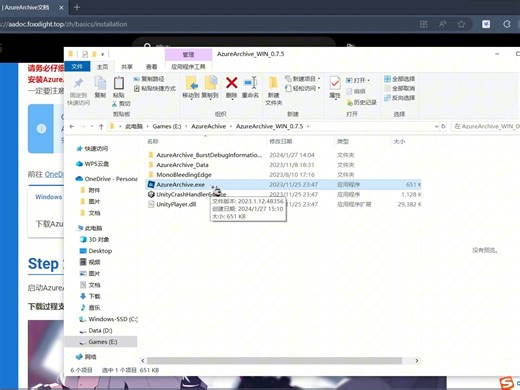Click the browser favorites star icon
Viewport: 520px width, 390px height.
point(461,24)
